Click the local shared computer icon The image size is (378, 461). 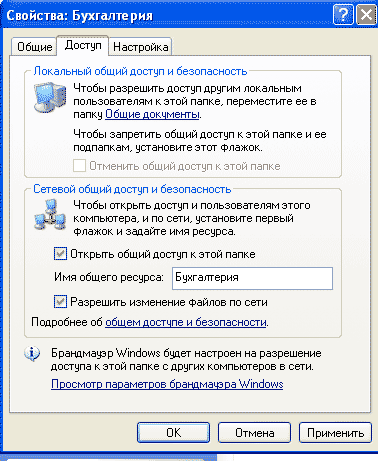49,97
